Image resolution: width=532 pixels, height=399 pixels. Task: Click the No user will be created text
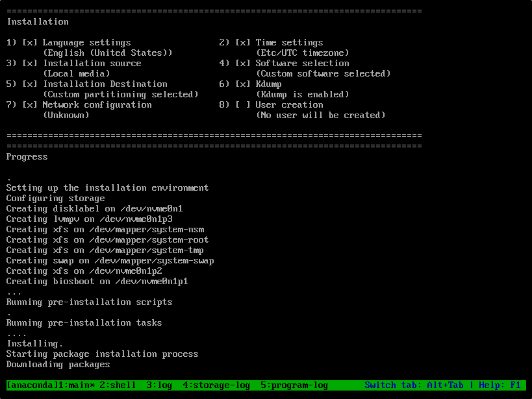320,115
